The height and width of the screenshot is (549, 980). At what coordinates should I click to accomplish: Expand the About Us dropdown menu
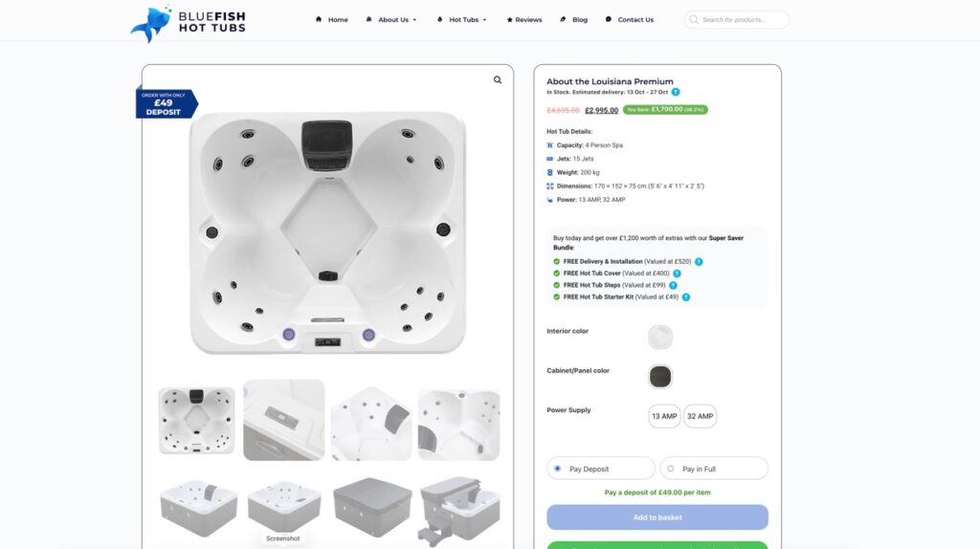coord(391,20)
